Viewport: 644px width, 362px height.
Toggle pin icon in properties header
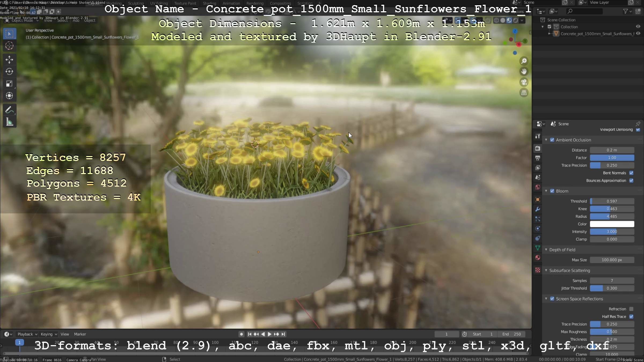click(x=638, y=124)
